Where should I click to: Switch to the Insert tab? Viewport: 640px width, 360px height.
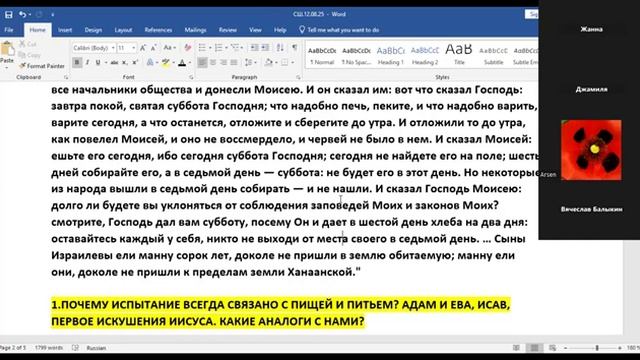pyautogui.click(x=65, y=30)
